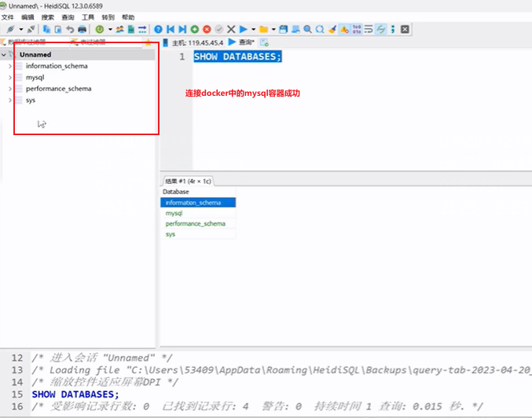
Task: Click the database filter input field
Action: 35,42
